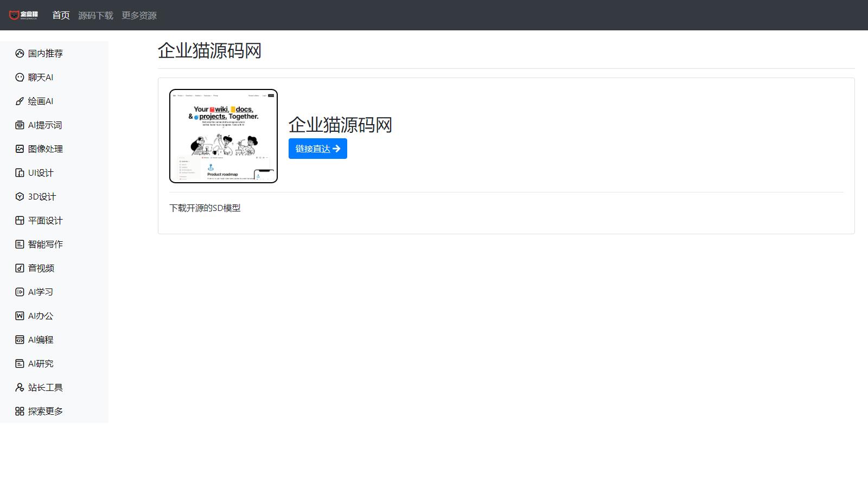Viewport: 868px width, 488px height.
Task: Open the 企业猫源码网 card title
Action: pos(340,125)
